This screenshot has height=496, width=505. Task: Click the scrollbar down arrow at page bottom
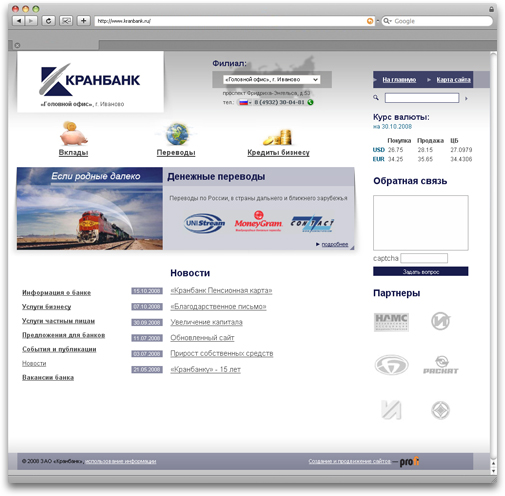coord(493,471)
